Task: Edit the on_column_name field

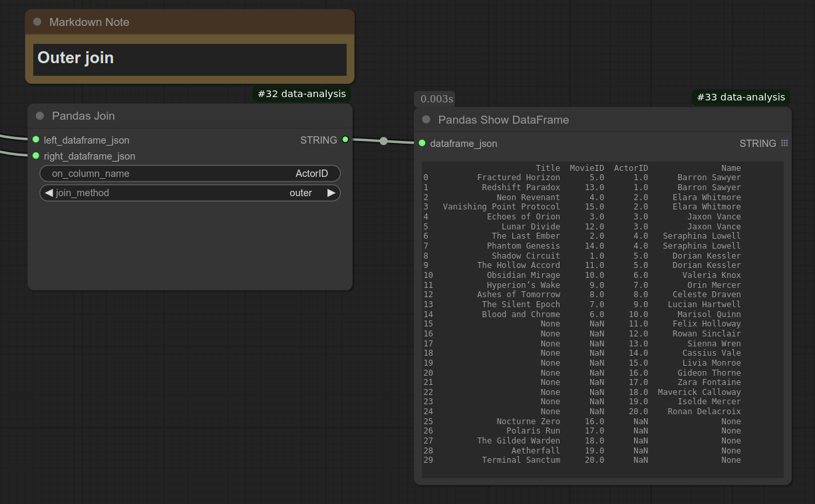Action: pos(190,174)
